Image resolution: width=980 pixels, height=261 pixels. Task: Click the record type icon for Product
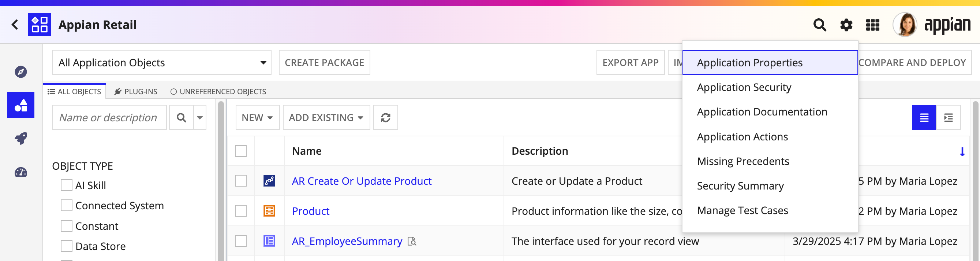(x=269, y=211)
